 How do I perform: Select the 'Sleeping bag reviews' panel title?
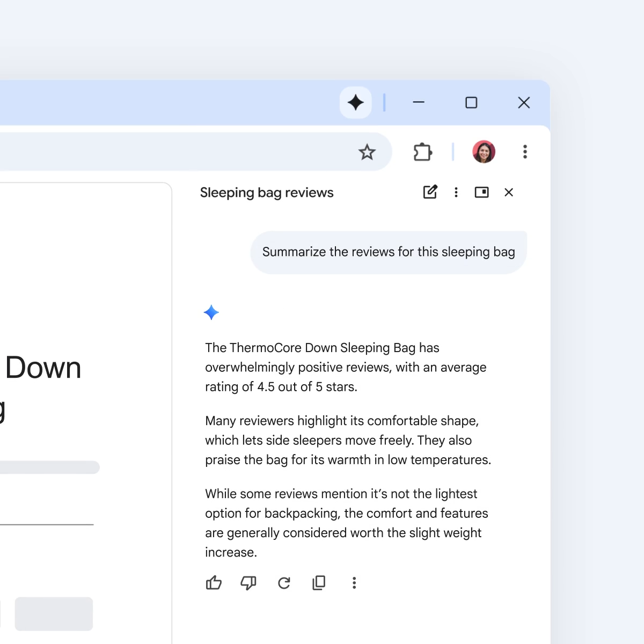[267, 192]
